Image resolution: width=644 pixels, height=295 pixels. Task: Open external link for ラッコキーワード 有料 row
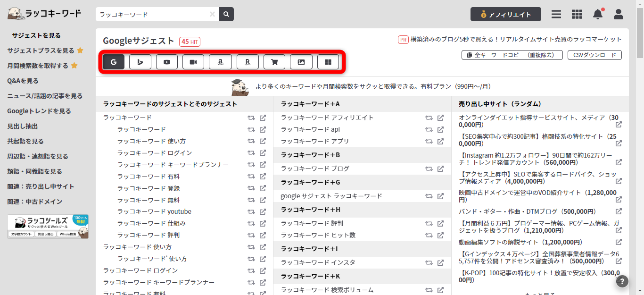(263, 177)
